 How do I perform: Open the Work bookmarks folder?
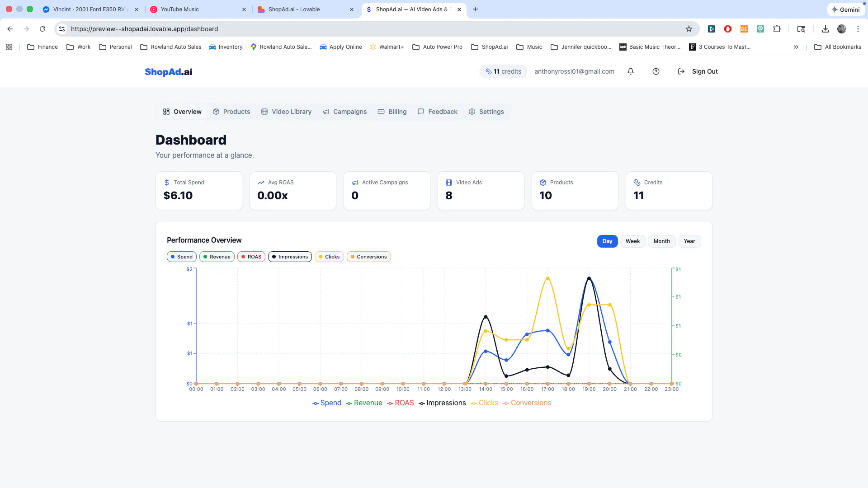(x=79, y=47)
